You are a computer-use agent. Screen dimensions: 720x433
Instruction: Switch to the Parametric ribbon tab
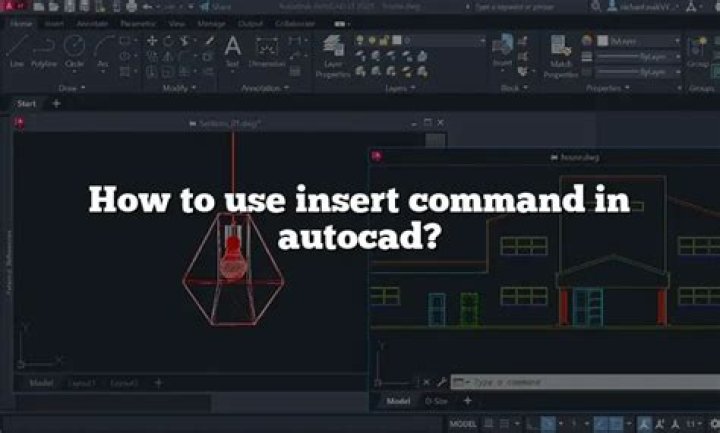pyautogui.click(x=138, y=23)
